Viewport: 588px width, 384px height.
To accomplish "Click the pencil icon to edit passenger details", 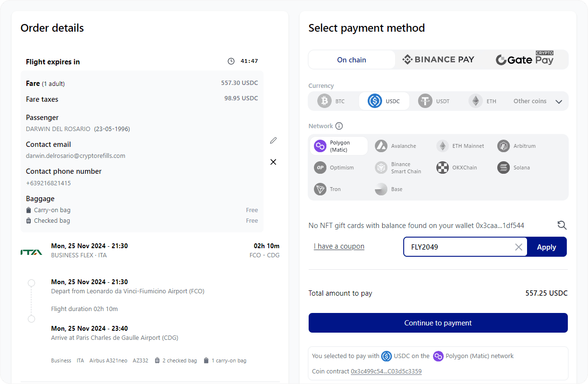I will click(x=273, y=140).
